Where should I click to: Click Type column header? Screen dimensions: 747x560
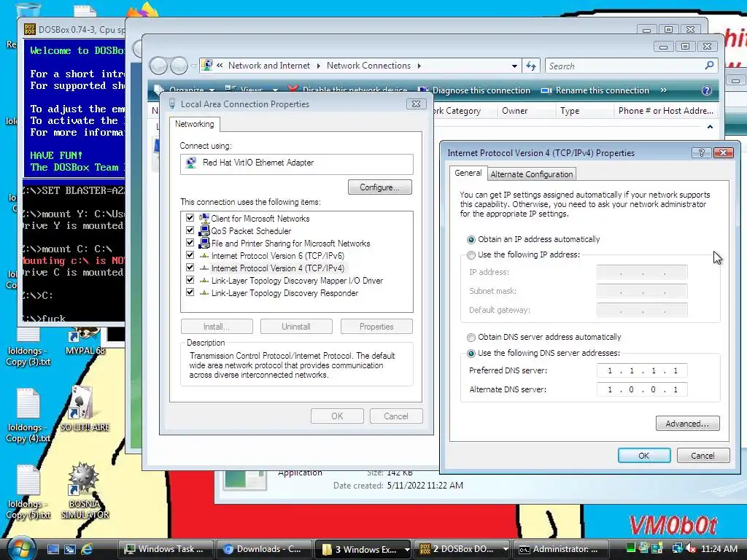click(x=584, y=111)
